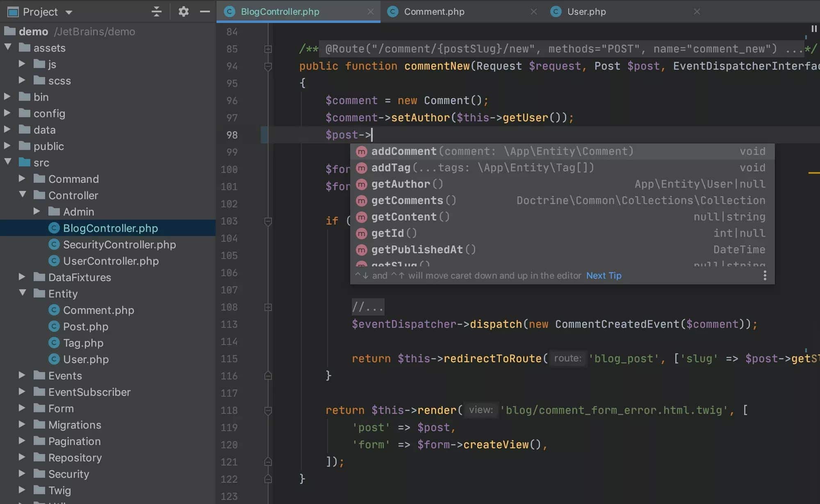
Task: Collapse the src folder
Action: 7,162
